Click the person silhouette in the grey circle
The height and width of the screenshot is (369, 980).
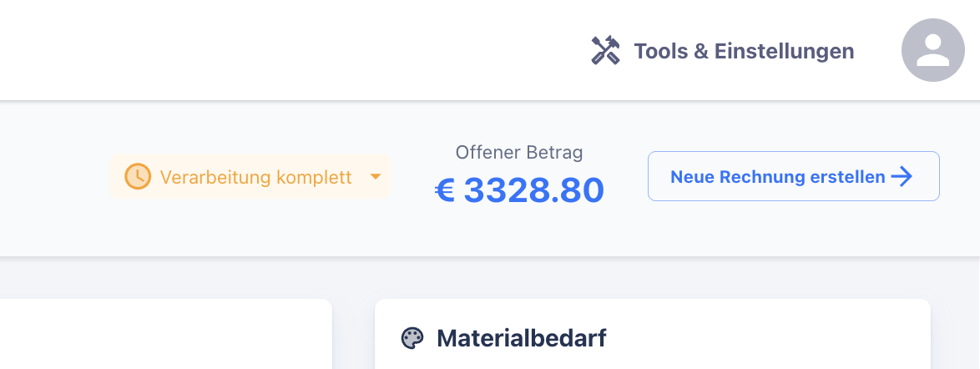tap(932, 52)
